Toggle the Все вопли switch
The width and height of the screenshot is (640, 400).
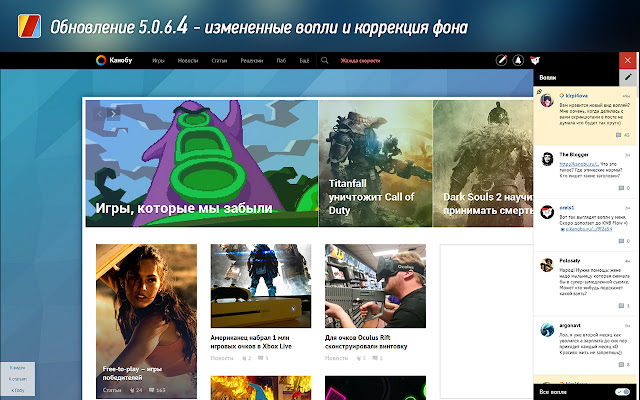(x=622, y=391)
